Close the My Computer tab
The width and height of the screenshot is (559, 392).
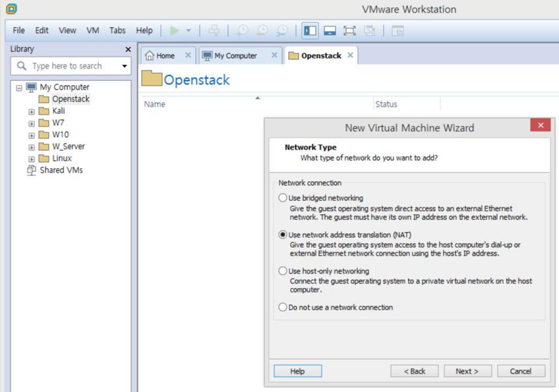pyautogui.click(x=274, y=55)
